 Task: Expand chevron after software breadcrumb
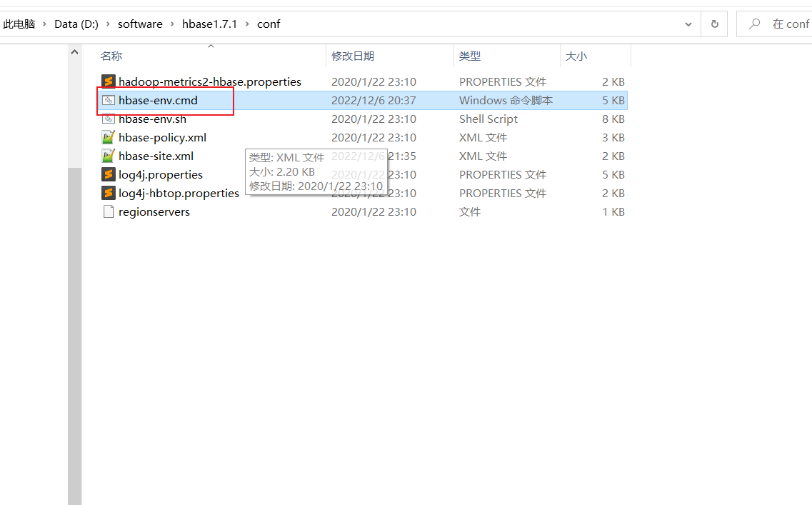pos(172,24)
